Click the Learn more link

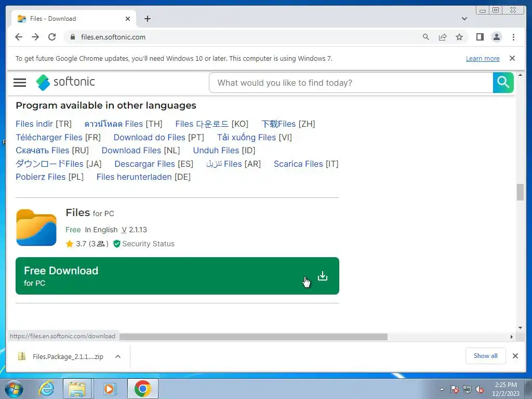pyautogui.click(x=483, y=58)
